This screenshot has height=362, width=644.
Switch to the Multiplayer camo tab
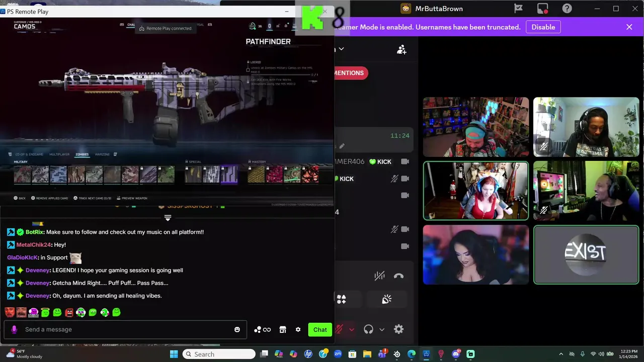59,154
